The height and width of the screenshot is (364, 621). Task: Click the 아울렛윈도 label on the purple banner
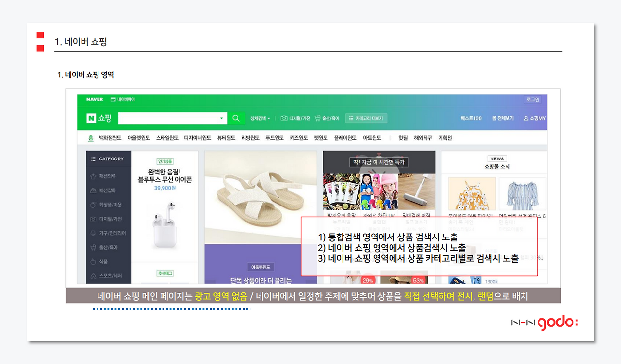(x=261, y=267)
